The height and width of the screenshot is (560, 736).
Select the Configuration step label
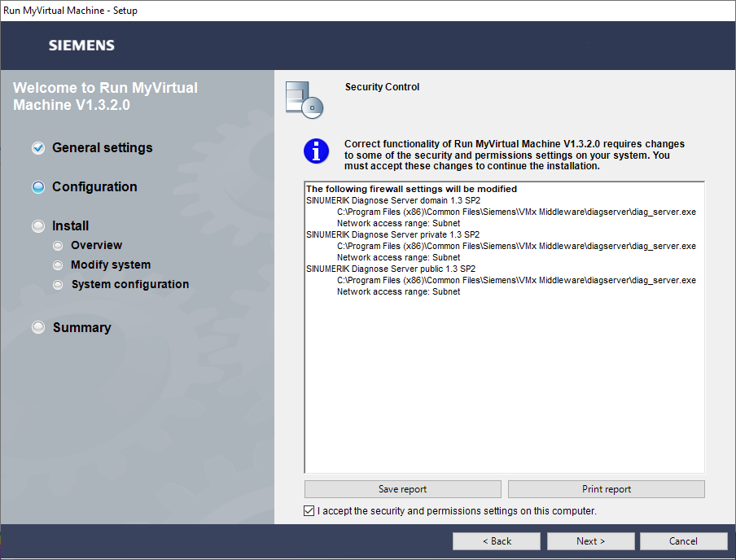coord(94,187)
